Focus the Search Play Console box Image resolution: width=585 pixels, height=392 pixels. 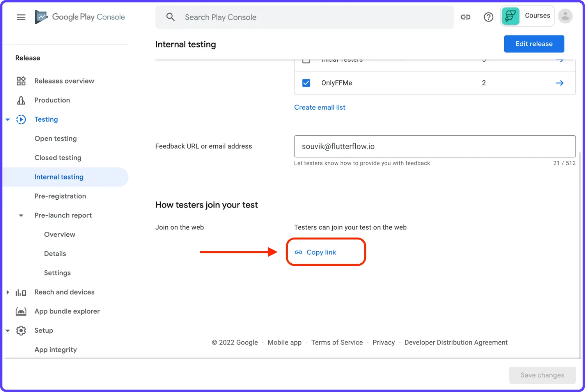(305, 18)
